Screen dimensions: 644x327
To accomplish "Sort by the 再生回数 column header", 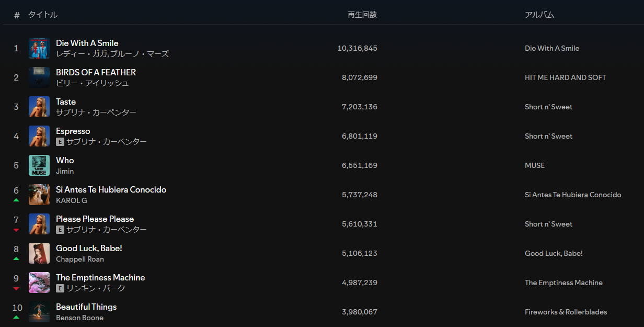I will pyautogui.click(x=362, y=15).
